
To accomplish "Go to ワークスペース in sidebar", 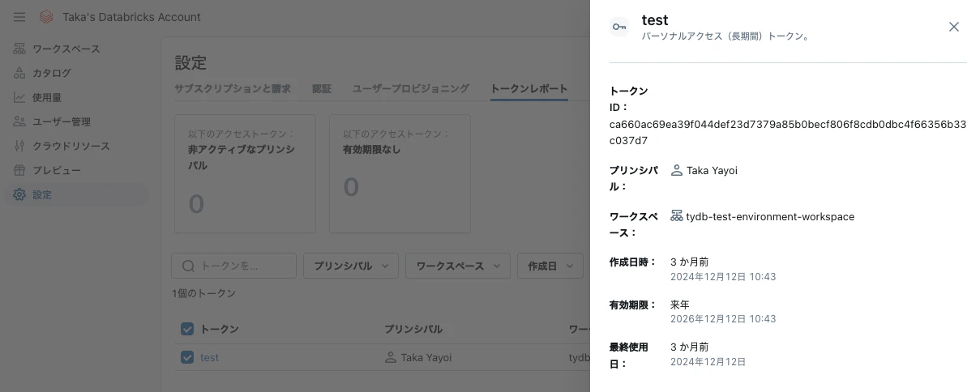I will (79, 49).
